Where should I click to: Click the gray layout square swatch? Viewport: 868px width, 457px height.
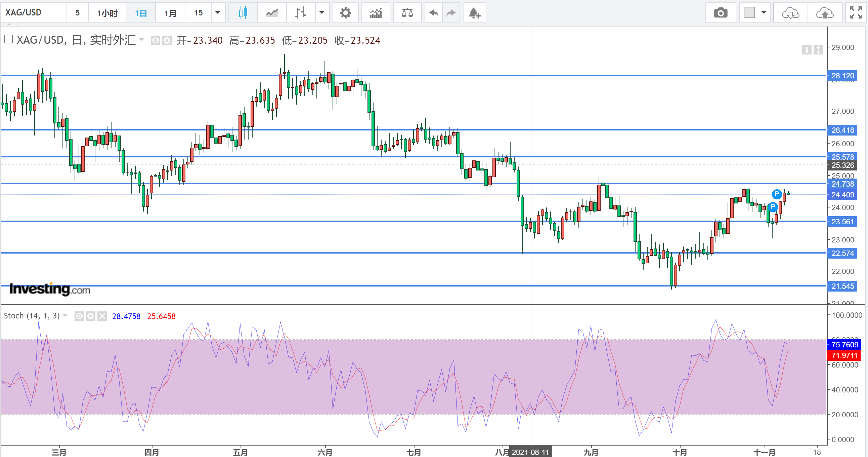(x=749, y=13)
